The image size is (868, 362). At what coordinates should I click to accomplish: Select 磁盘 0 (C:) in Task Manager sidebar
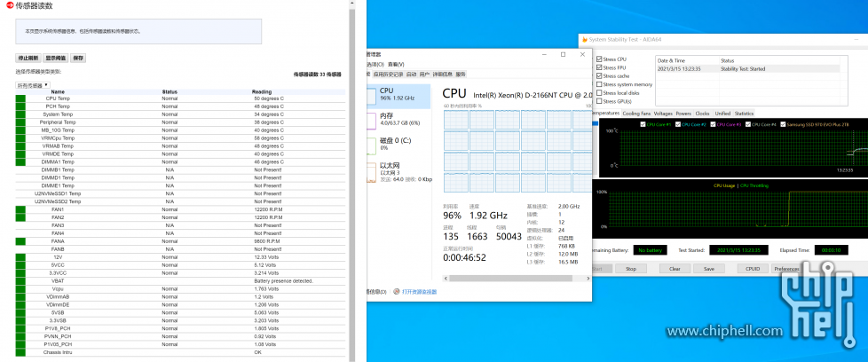398,144
